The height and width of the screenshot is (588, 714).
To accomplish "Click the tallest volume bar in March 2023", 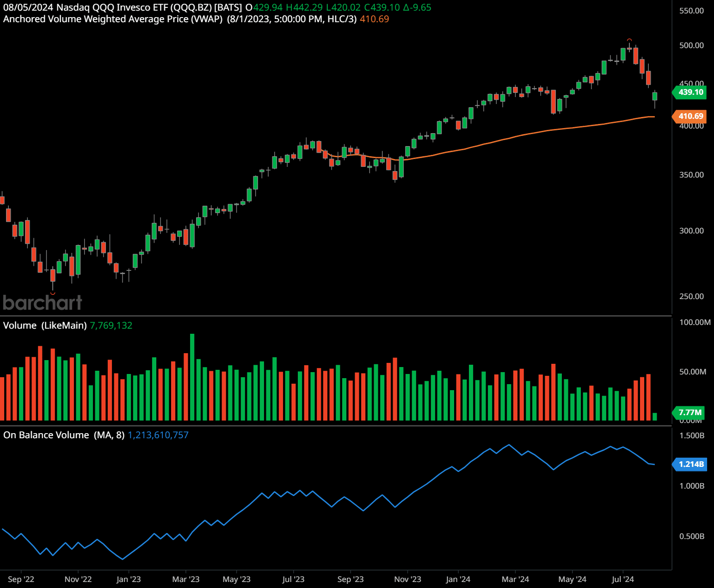I will [192, 377].
